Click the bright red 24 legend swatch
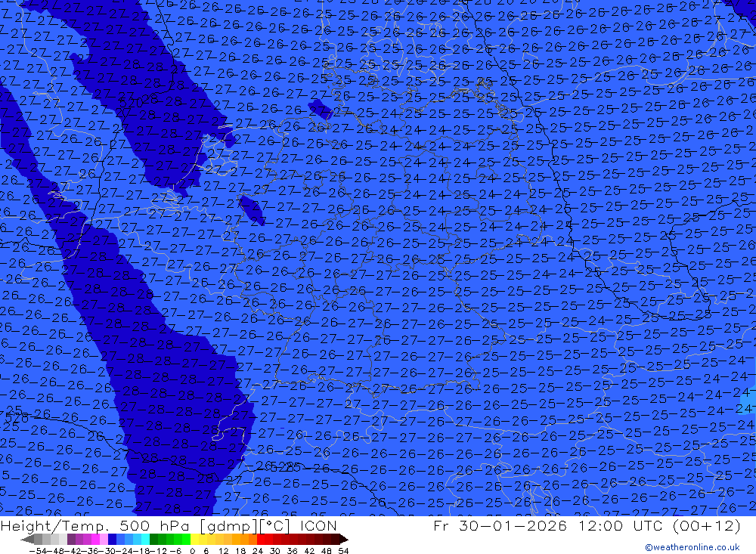The width and height of the screenshot is (756, 554). [x=260, y=540]
